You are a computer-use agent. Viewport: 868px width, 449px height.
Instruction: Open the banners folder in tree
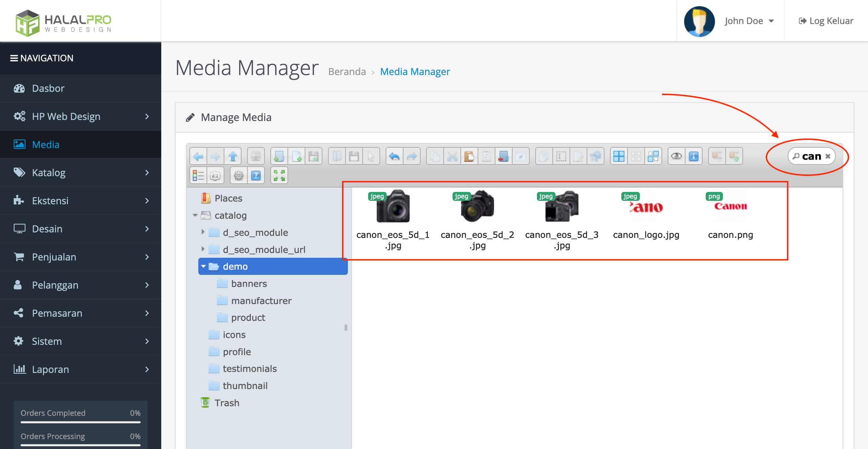click(x=249, y=283)
